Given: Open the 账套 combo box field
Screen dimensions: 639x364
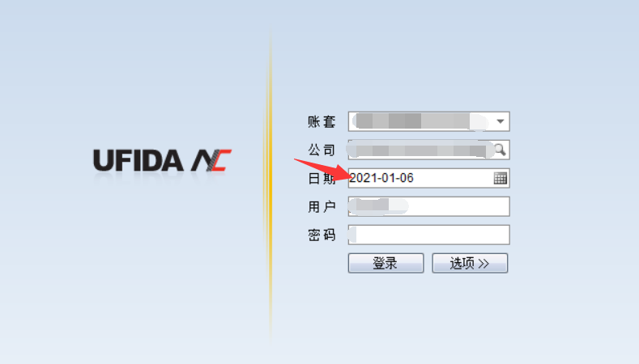Looking at the screenshot, I should pyautogui.click(x=428, y=121).
